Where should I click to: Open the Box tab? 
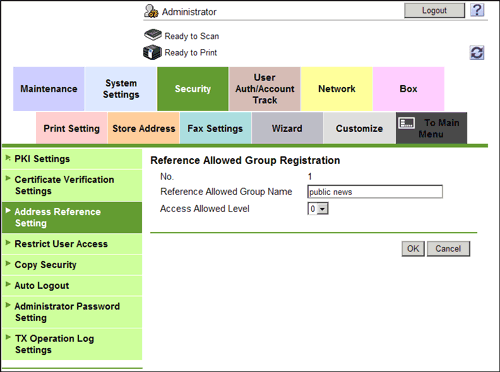pos(409,89)
